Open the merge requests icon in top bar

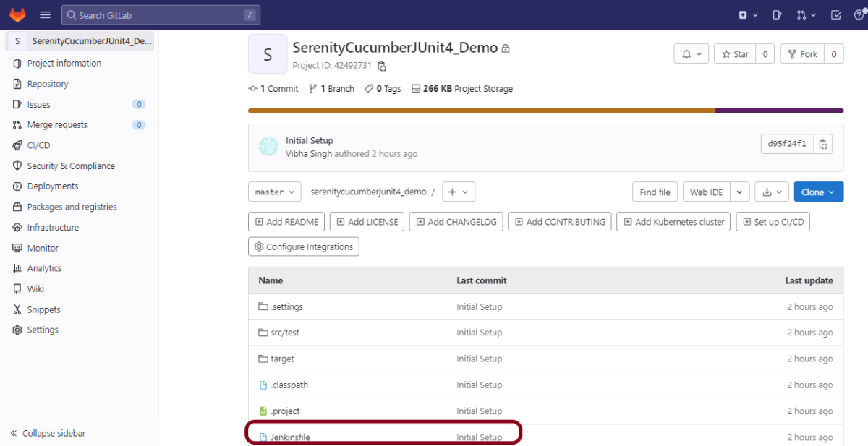(806, 14)
